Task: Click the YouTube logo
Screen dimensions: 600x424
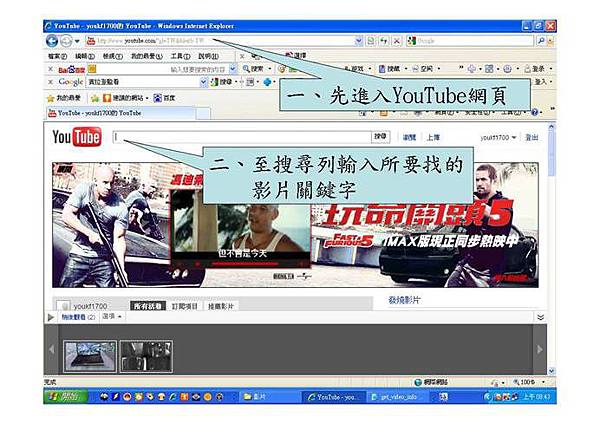Action: coord(77,137)
